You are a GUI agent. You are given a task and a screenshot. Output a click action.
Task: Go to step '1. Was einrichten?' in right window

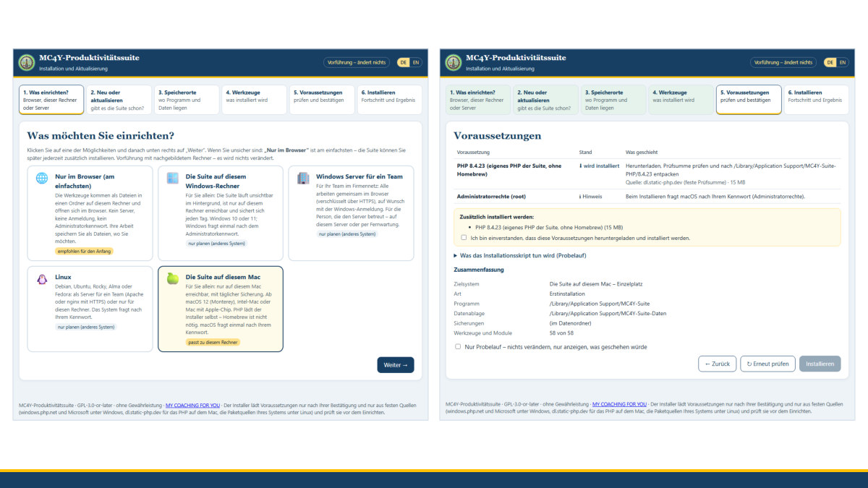[478, 100]
